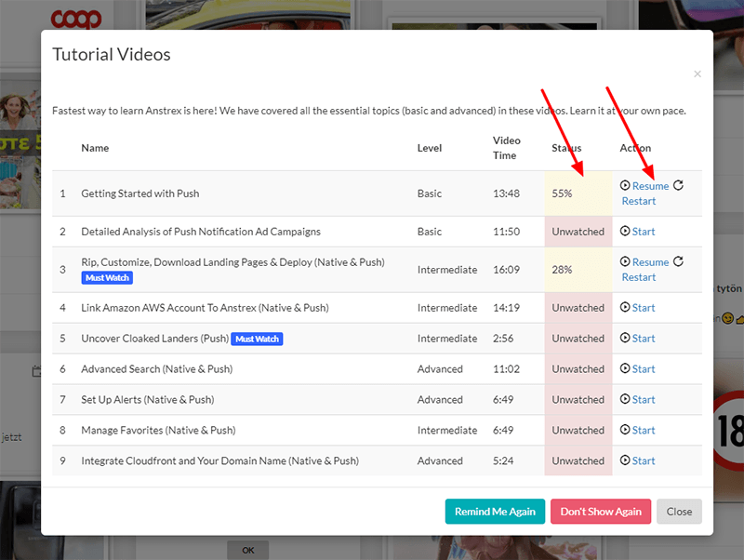Click the title Integrate Cloudfront and Your Domain Name
The image size is (744, 560).
tap(220, 460)
